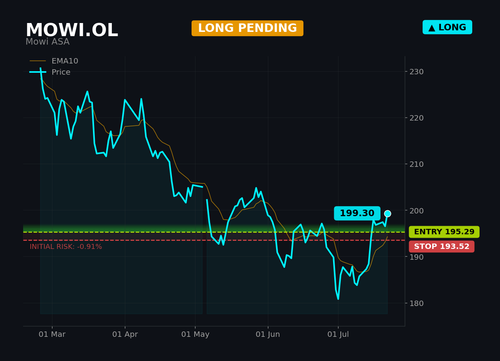Click the 199.30 current price label
Screen dimensions: 500x361
pyautogui.click(x=357, y=213)
